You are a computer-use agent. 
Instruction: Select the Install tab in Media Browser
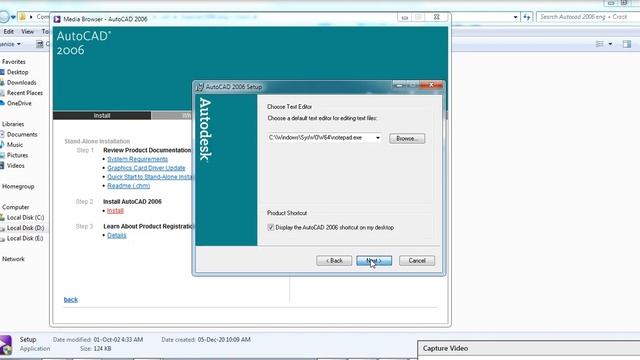point(102,116)
